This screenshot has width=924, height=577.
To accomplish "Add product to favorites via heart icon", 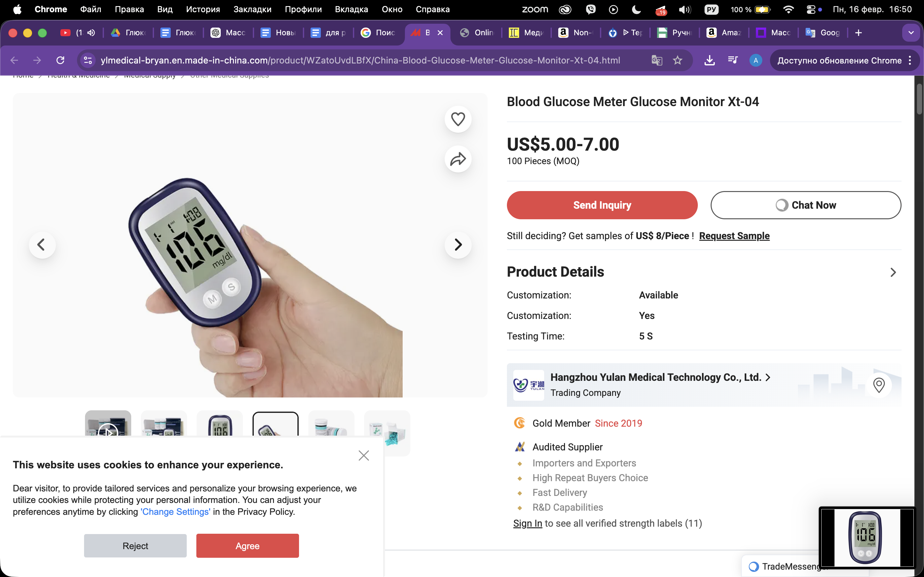I will 458,119.
